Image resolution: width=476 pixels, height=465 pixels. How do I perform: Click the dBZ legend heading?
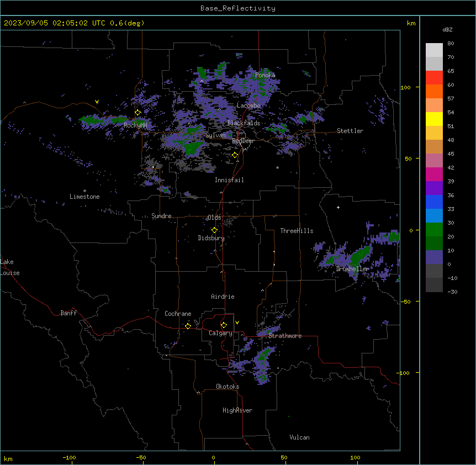point(447,29)
